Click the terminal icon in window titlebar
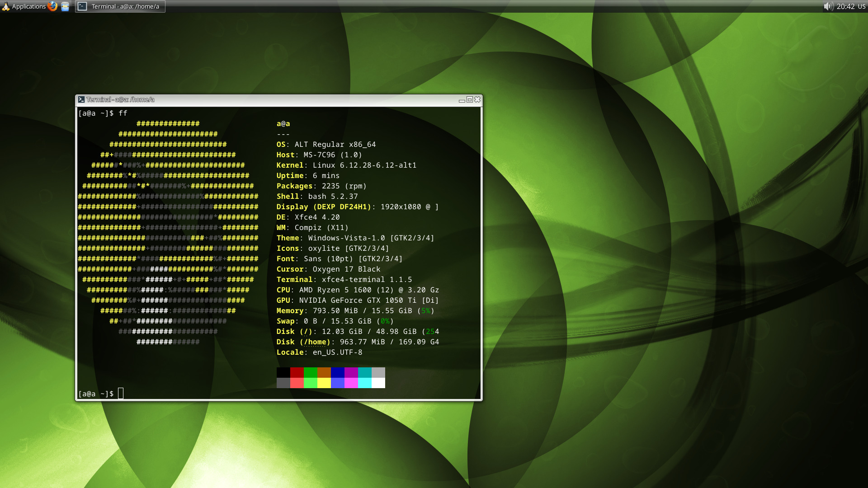This screenshot has width=868, height=488. [x=81, y=99]
